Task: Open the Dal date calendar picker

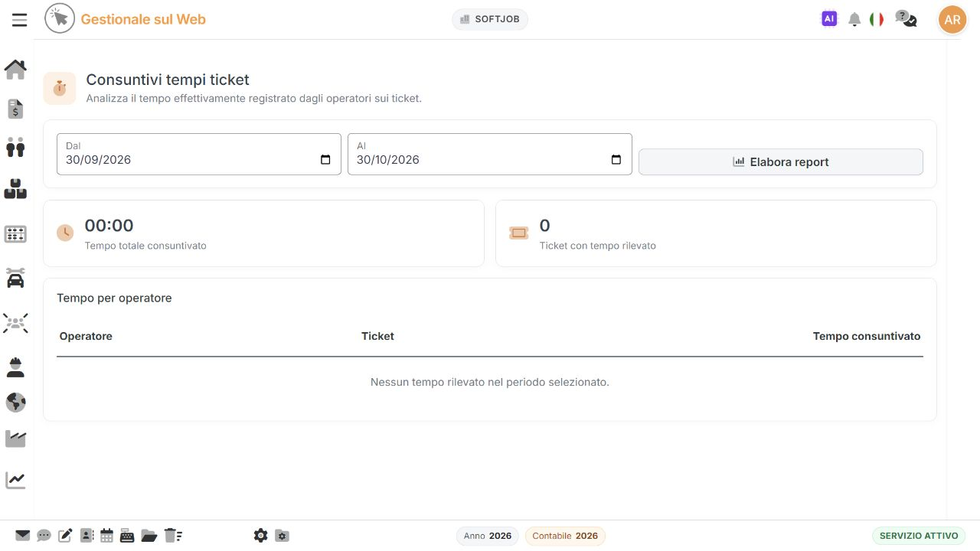Action: click(x=325, y=160)
